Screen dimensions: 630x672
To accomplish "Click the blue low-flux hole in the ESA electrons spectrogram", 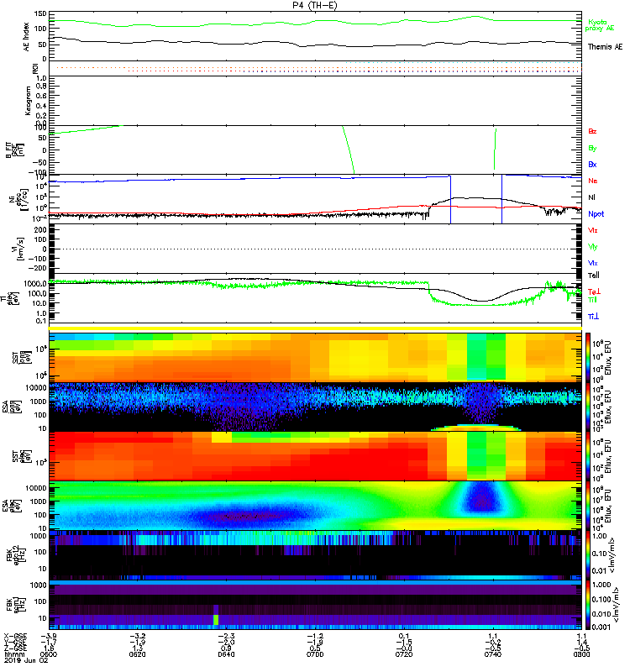I will point(482,499).
